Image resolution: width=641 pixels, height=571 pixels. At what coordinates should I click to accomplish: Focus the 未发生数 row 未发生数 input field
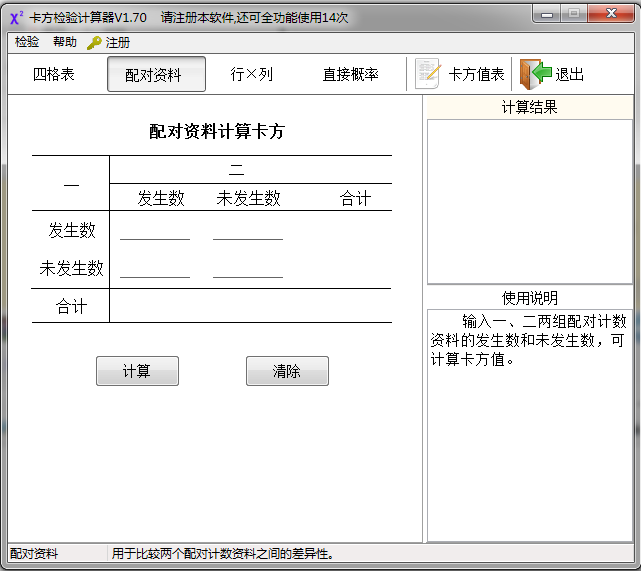(248, 269)
